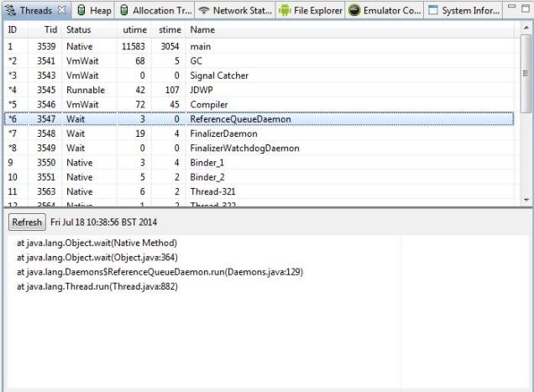The image size is (534, 392).
Task: Sort threads by the ID column header
Action: (16, 30)
